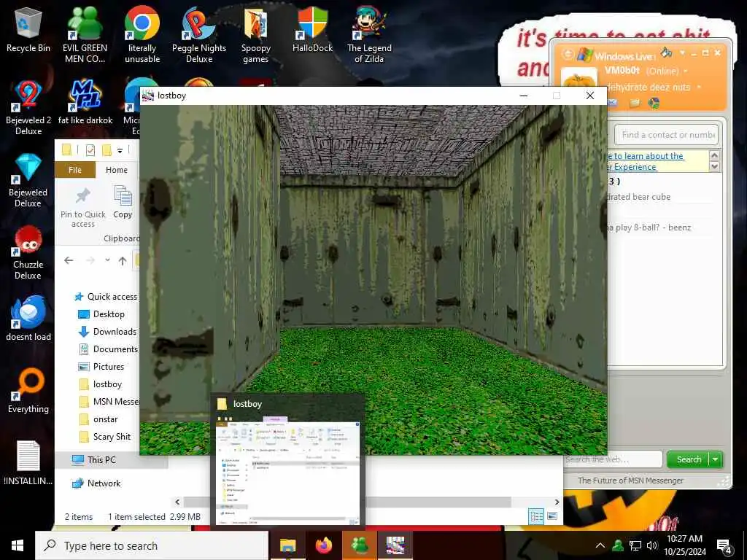Click Messenger status icon in system tray
The image size is (747, 560).
click(618, 545)
